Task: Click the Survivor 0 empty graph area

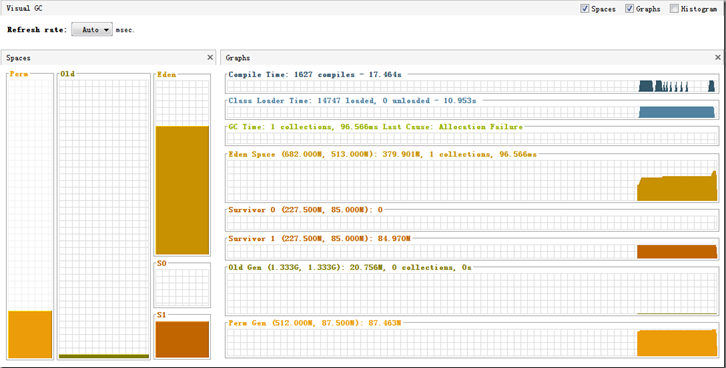Action: (472, 223)
